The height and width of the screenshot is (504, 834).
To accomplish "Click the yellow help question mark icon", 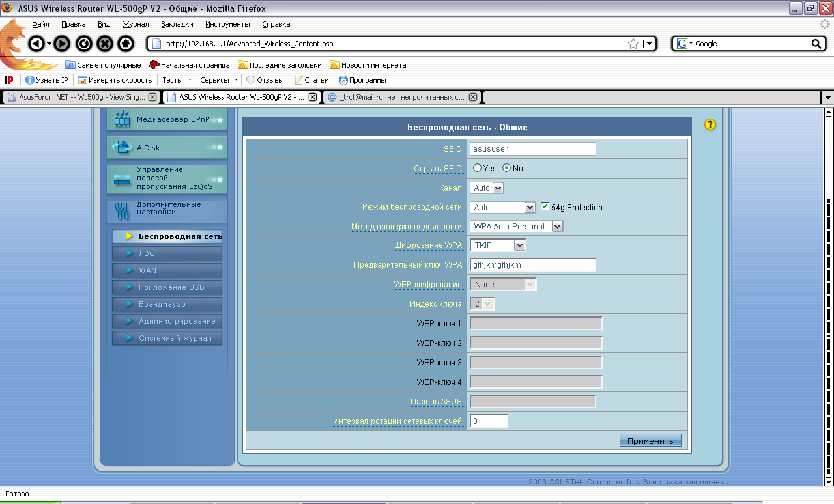I will tap(710, 124).
